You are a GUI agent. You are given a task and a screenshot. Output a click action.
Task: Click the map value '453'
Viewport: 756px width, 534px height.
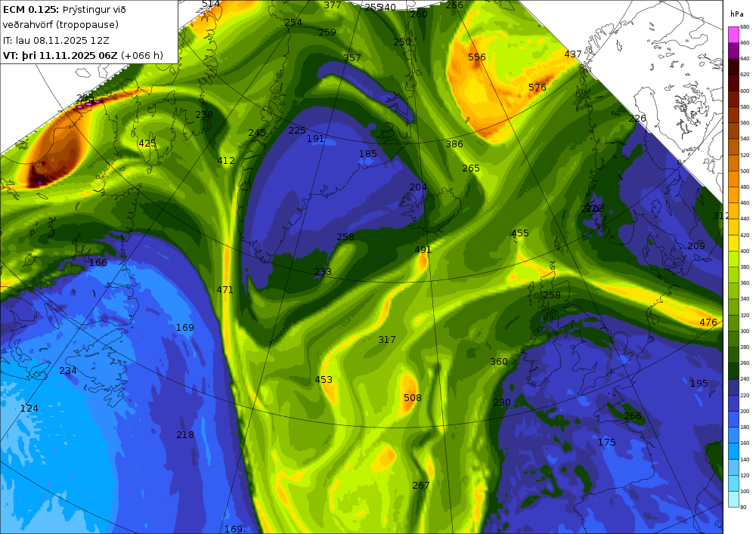[x=324, y=380]
